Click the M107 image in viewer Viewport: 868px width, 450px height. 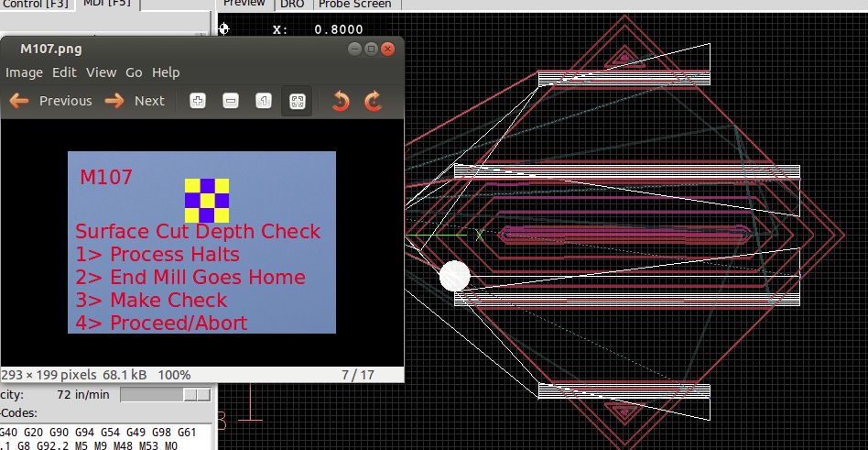click(x=201, y=242)
